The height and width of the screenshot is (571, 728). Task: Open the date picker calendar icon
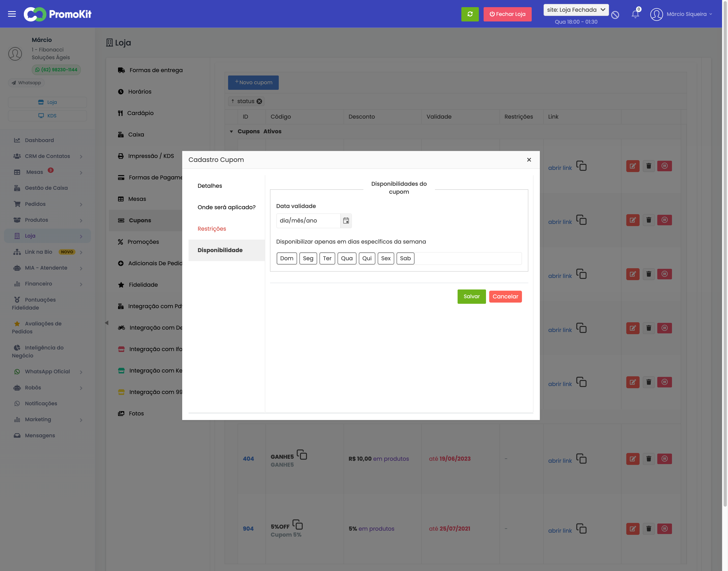coord(346,221)
